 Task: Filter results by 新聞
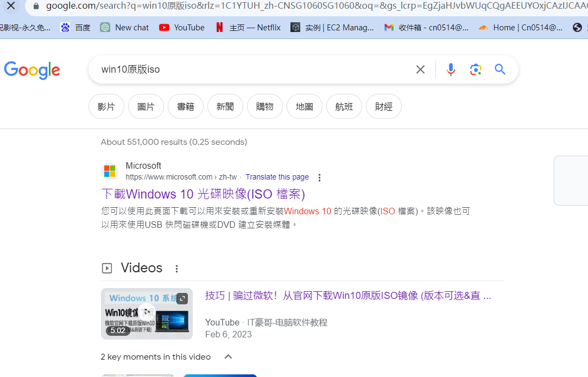(225, 106)
